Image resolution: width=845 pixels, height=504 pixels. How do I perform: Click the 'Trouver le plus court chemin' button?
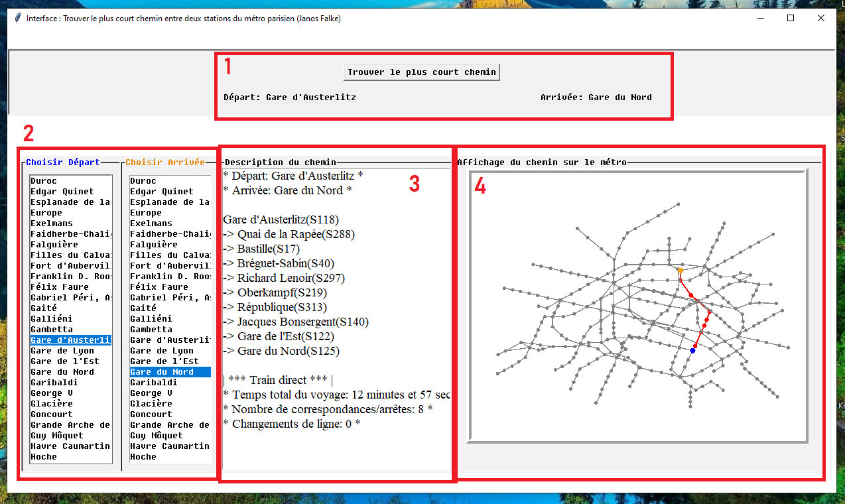tap(422, 72)
